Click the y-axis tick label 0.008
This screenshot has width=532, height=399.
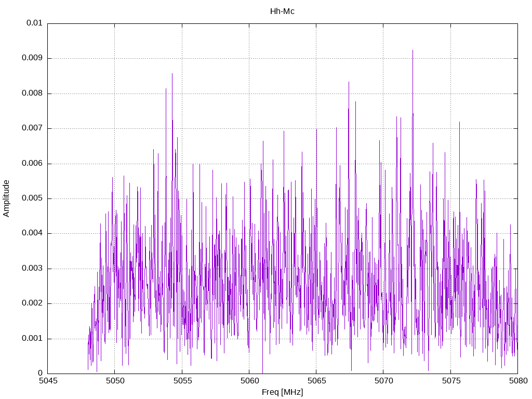[32, 94]
